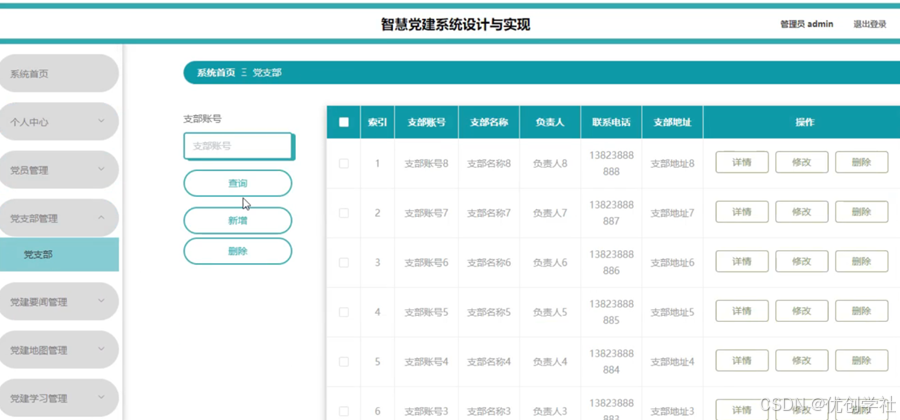This screenshot has width=900, height=420.
Task: Focus the 支部账号 search input
Action: pyautogui.click(x=238, y=146)
